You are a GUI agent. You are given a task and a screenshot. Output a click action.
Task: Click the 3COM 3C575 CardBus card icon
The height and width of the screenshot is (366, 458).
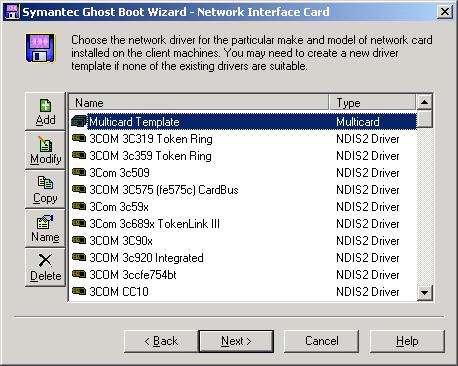pos(79,189)
